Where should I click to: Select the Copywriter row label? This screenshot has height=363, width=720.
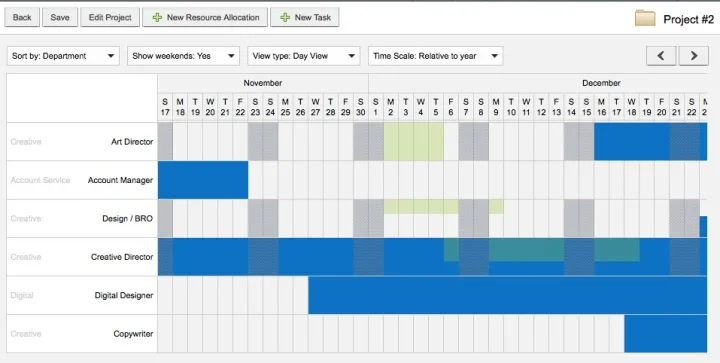(133, 334)
